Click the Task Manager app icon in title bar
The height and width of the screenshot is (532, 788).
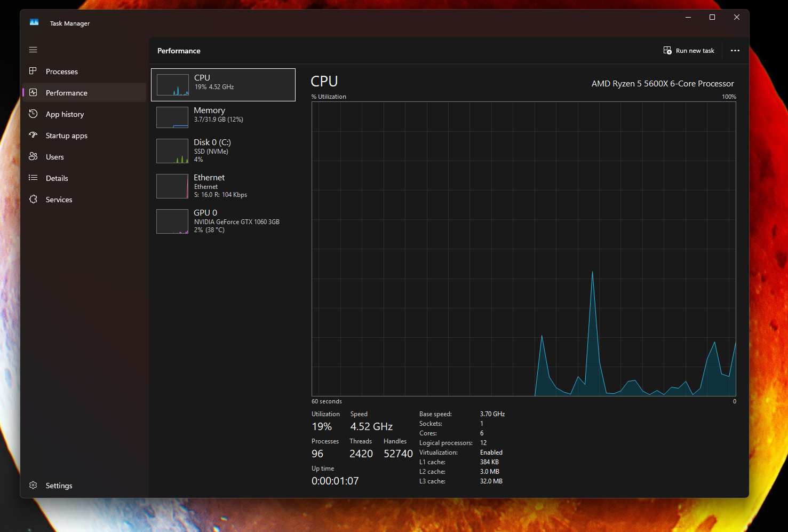[x=34, y=22]
